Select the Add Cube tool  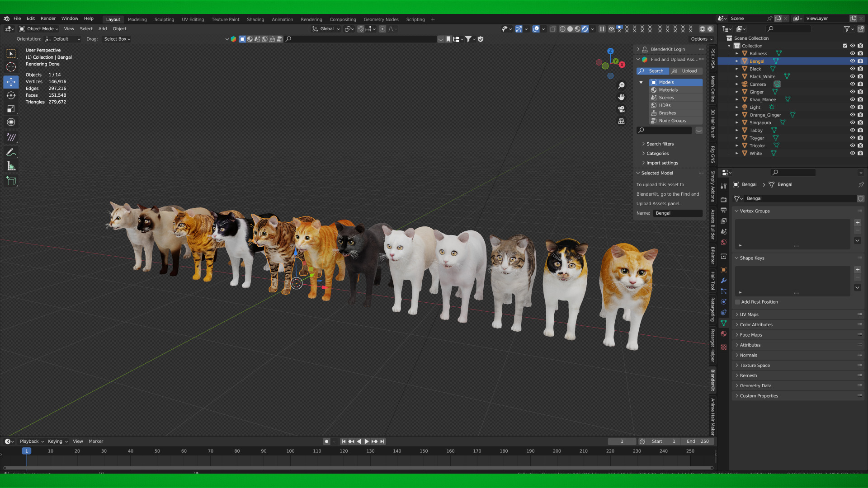pyautogui.click(x=11, y=181)
